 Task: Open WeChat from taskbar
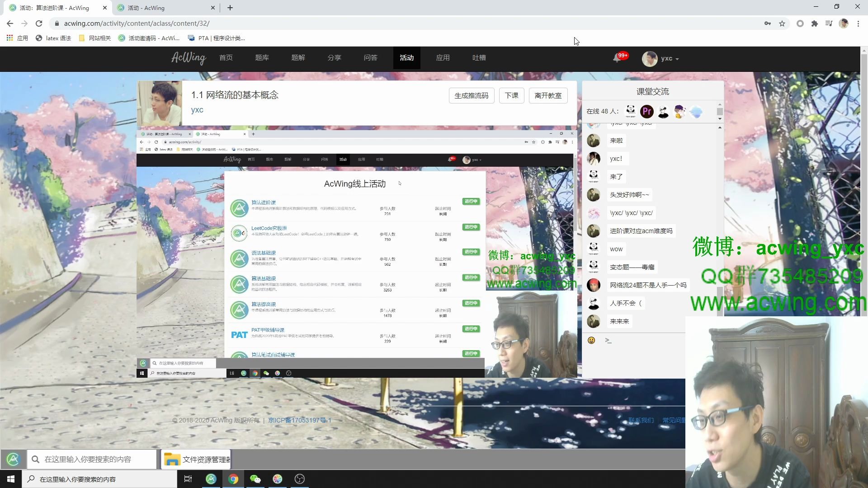255,479
